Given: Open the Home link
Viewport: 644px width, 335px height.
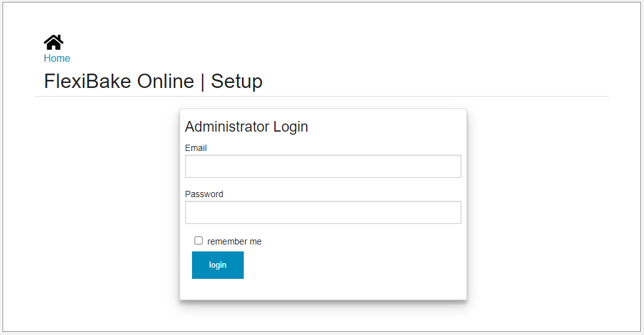Looking at the screenshot, I should coord(57,59).
